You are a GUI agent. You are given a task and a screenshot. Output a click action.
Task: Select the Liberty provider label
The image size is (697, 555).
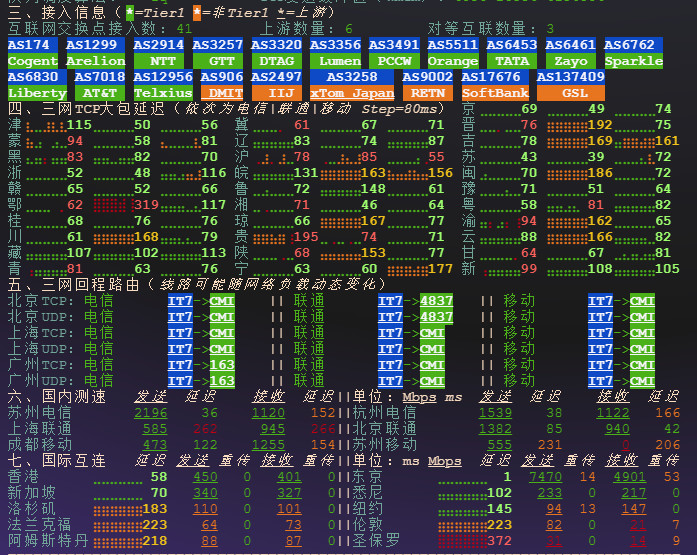(37, 93)
